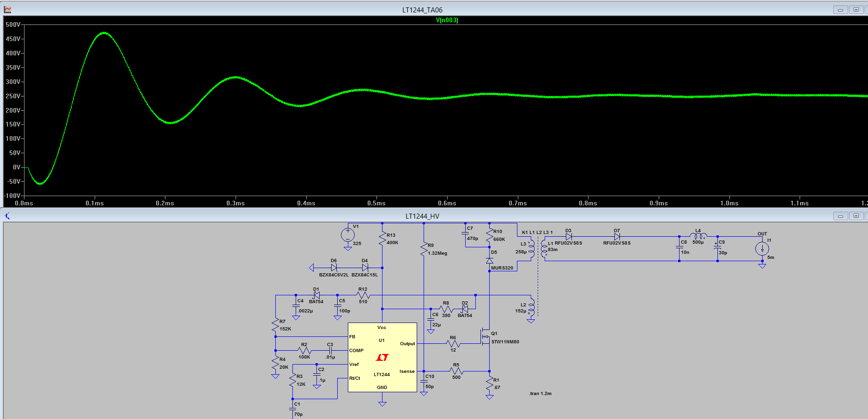
Task: Click the 0.0ms time axis label
Action: pos(24,203)
